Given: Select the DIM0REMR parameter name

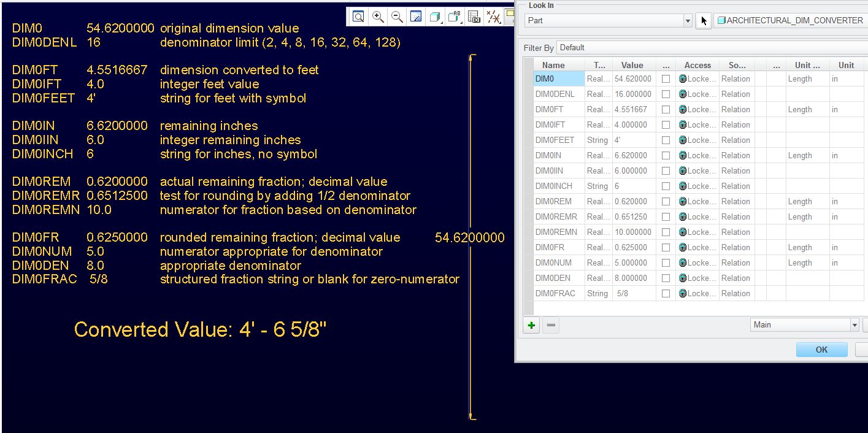Looking at the screenshot, I should point(559,216).
